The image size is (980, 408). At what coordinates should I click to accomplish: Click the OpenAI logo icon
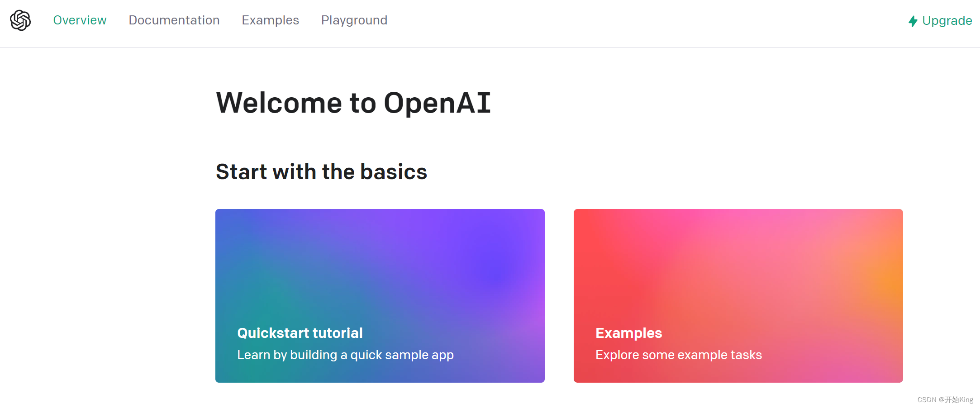(x=20, y=20)
